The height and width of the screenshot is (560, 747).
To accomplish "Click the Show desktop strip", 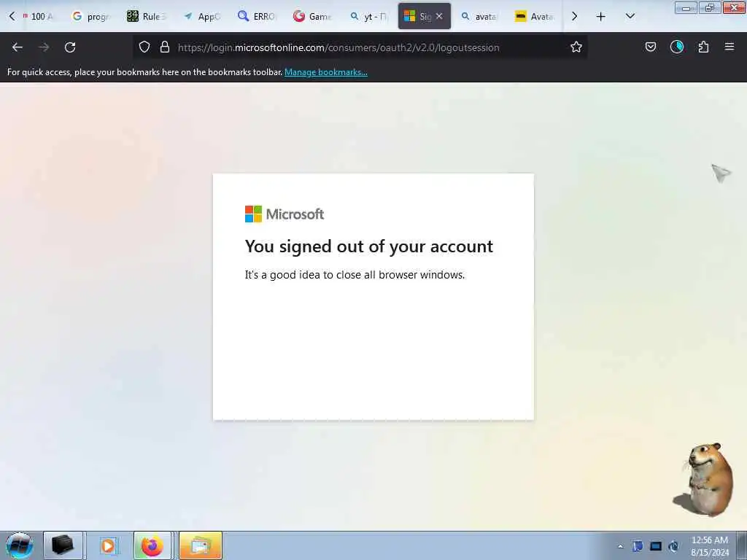I will [x=742, y=545].
